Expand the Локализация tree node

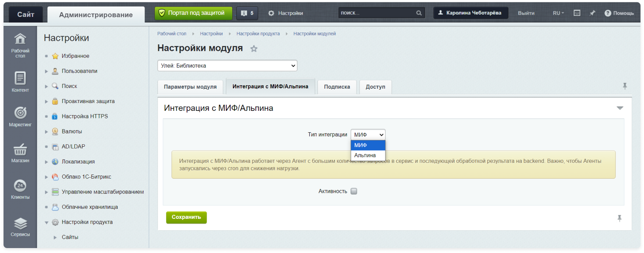(46, 162)
